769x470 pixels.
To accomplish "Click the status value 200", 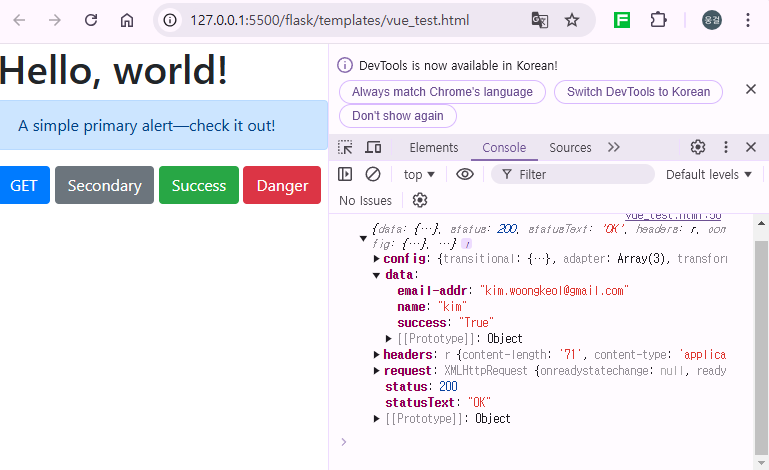I will [x=448, y=387].
